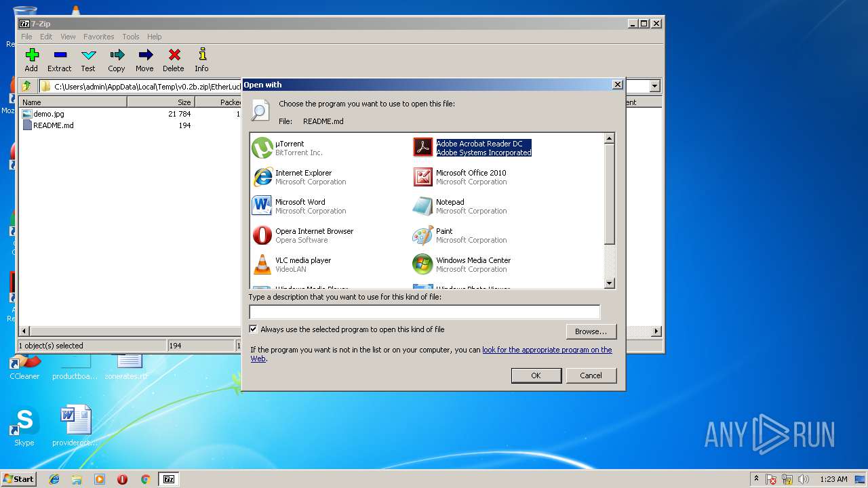Open the address path dropdown in 7-Zip
Screen dimensions: 868x488
pos(654,86)
